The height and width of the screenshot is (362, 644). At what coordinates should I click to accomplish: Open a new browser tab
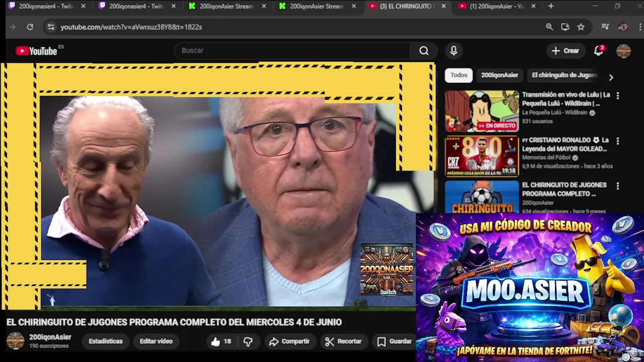pos(551,6)
